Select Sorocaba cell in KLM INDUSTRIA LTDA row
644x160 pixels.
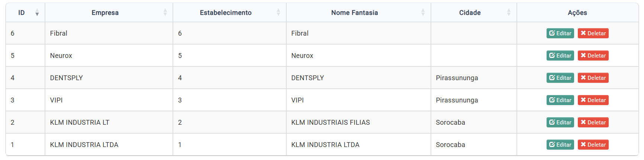tap(450, 145)
